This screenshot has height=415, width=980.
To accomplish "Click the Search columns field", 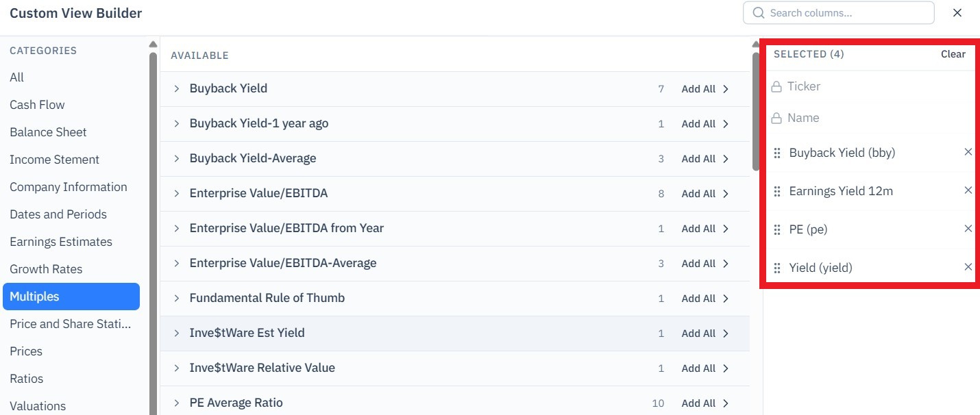I will tap(838, 13).
